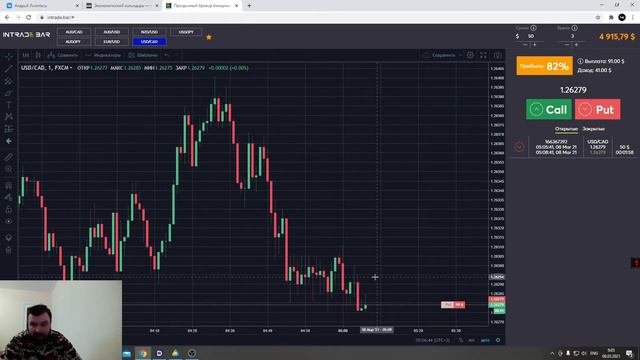Select the crosshair cursor tool
The width and height of the screenshot is (640, 360).
coord(9,56)
